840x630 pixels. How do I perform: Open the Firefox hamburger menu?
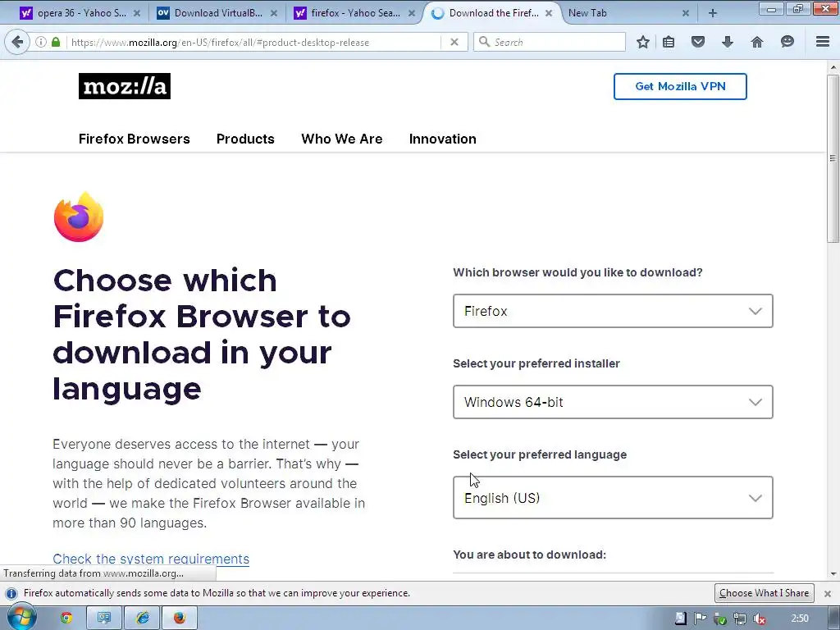823,41
